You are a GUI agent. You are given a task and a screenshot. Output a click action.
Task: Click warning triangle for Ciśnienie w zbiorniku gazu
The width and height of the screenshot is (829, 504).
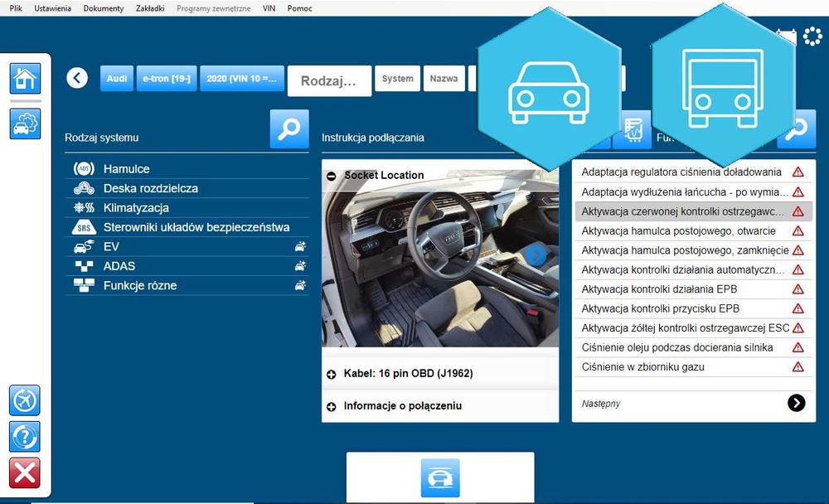797,367
